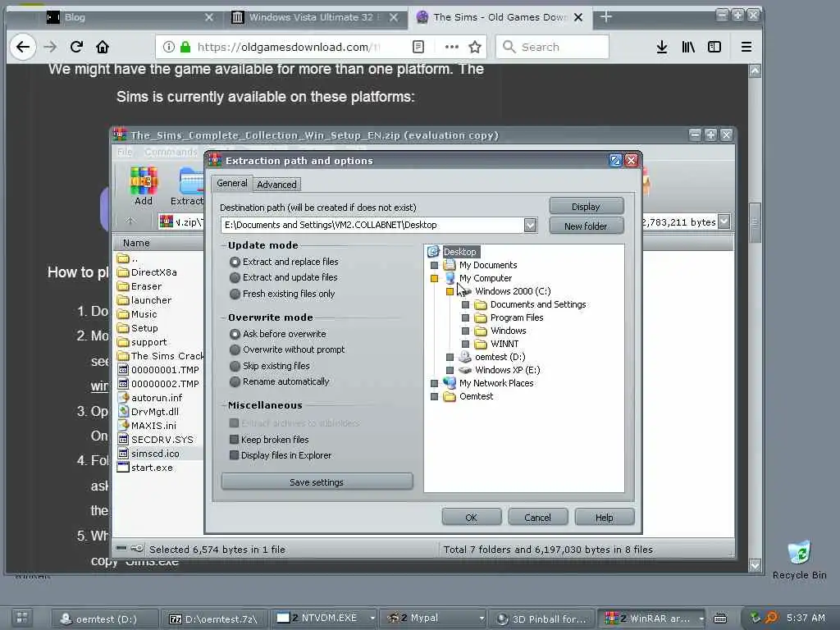The image size is (840, 630).
Task: Expand Windows XP (E:) drive node
Action: (x=450, y=370)
